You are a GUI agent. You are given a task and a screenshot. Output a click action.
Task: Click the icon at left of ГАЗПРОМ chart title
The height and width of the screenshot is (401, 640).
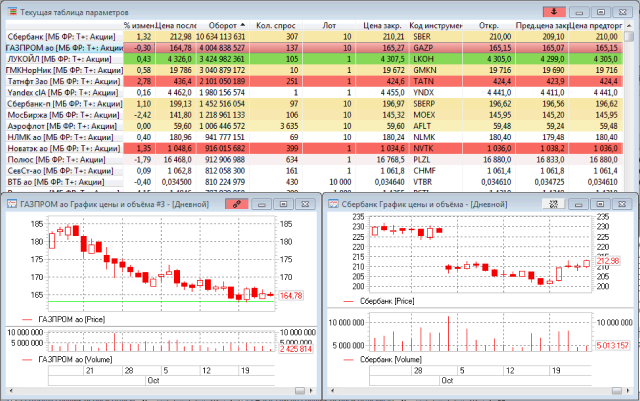pyautogui.click(x=12, y=203)
